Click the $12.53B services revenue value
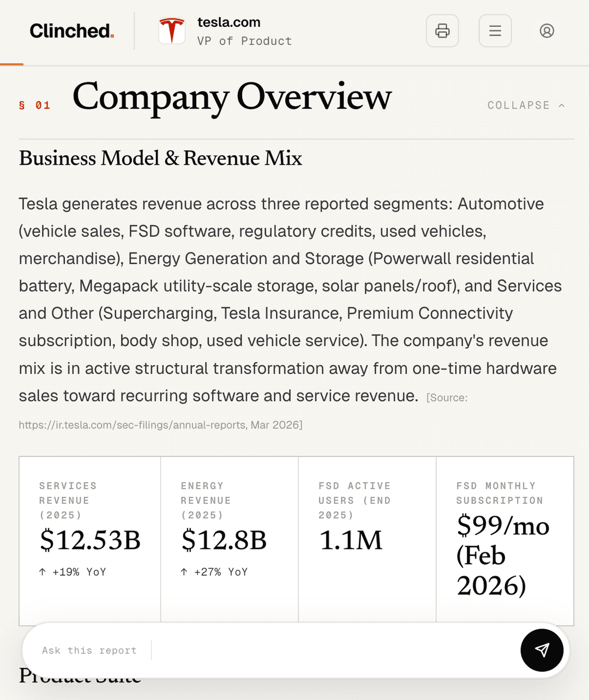This screenshot has height=700, width=589. [90, 540]
